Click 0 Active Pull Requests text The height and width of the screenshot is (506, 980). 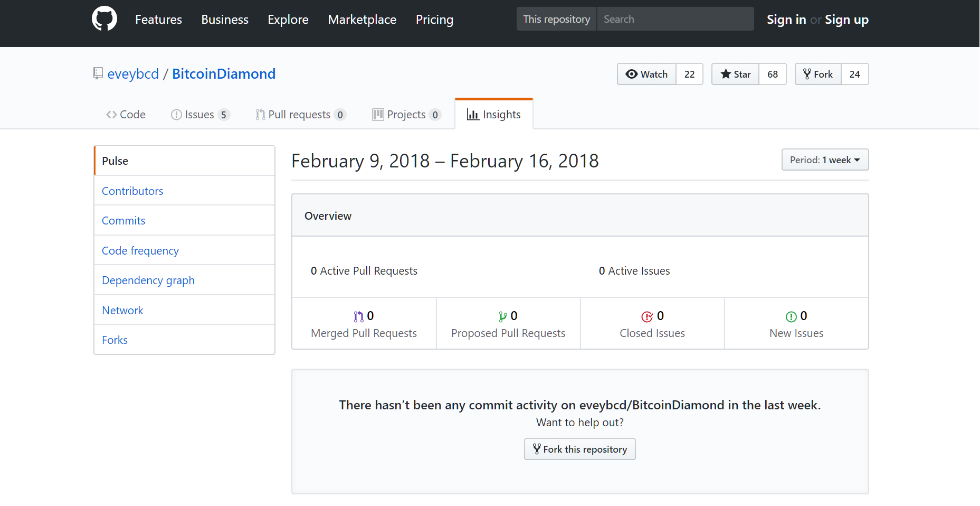click(x=364, y=271)
